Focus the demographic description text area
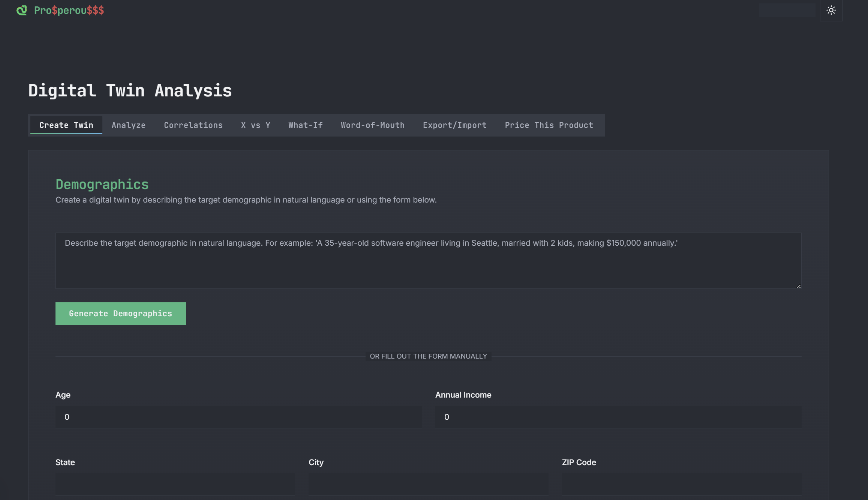This screenshot has width=868, height=500. (x=428, y=261)
